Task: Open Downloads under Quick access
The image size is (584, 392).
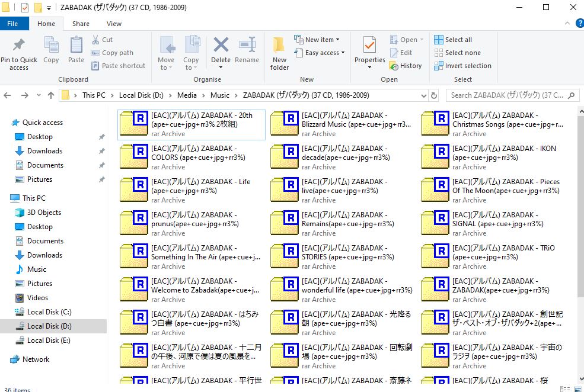Action: pyautogui.click(x=44, y=151)
